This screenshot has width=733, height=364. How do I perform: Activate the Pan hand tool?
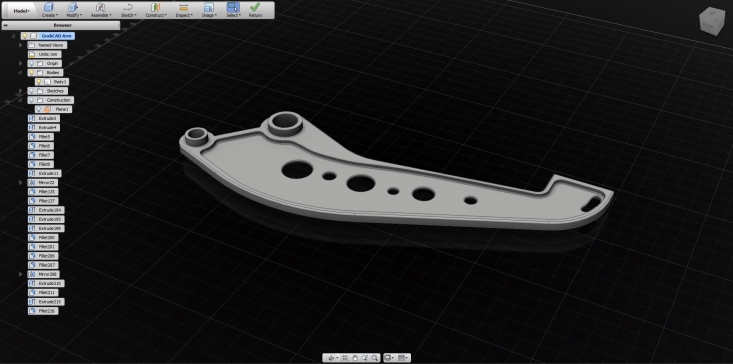pos(355,358)
